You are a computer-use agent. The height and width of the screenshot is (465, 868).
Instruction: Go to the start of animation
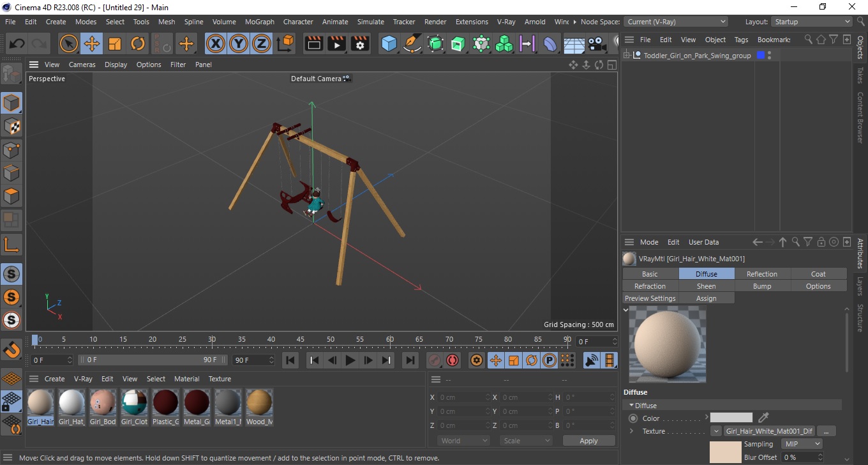click(x=290, y=360)
